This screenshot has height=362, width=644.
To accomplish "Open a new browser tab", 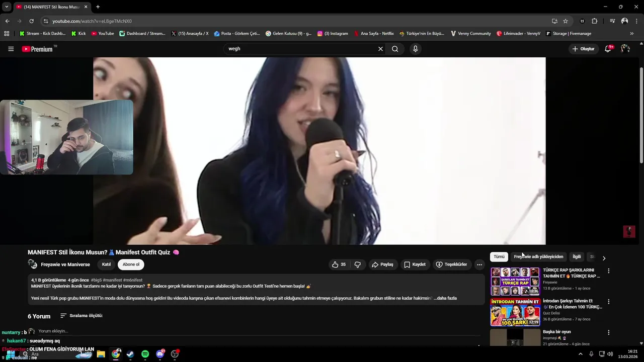I will click(x=98, y=7).
